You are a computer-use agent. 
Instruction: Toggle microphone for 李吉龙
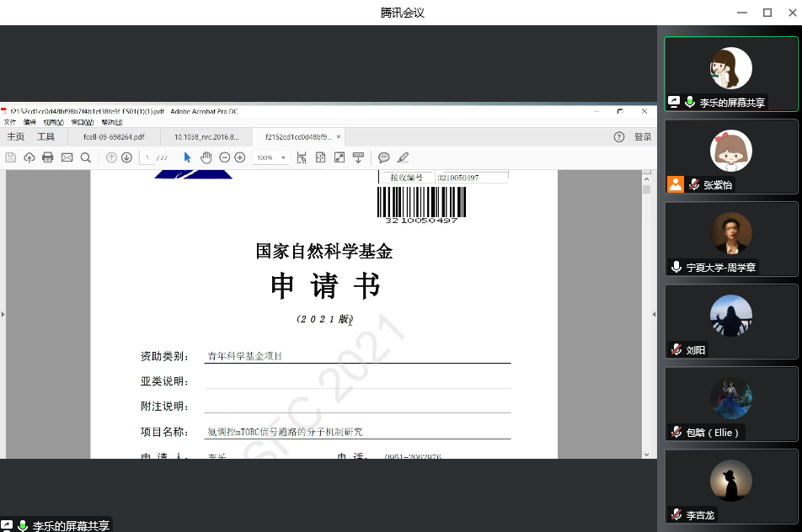pos(676,514)
